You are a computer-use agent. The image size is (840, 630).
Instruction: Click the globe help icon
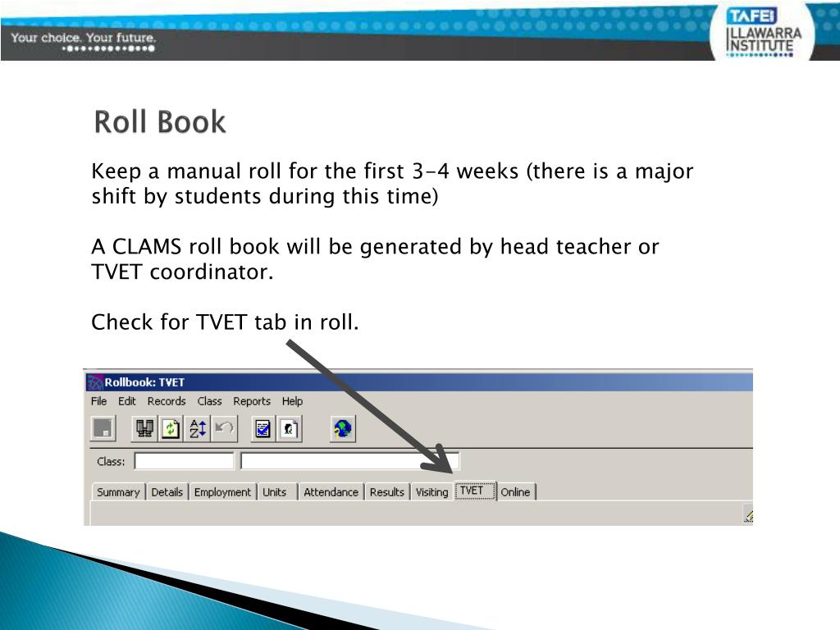343,428
